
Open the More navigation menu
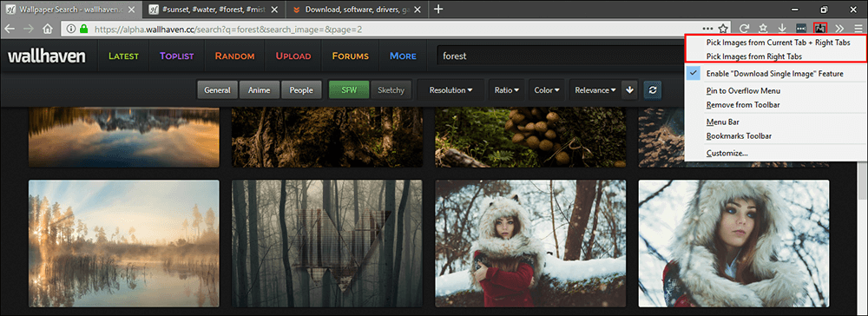click(x=403, y=56)
